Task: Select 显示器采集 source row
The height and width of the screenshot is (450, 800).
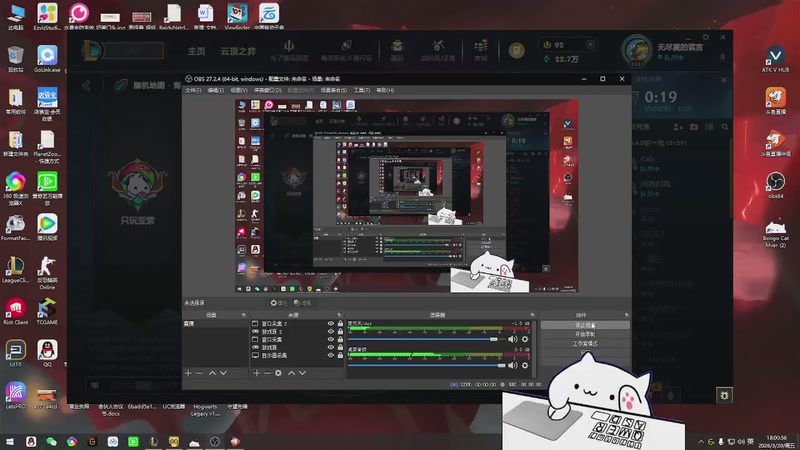Action: click(x=297, y=355)
